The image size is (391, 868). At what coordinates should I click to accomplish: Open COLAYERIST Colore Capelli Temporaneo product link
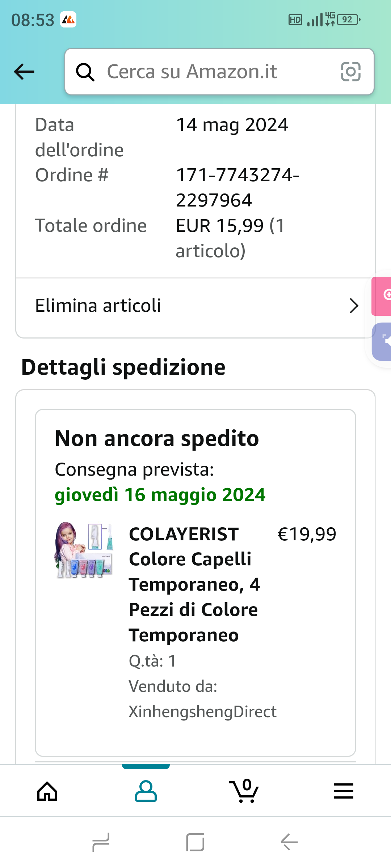click(x=194, y=584)
